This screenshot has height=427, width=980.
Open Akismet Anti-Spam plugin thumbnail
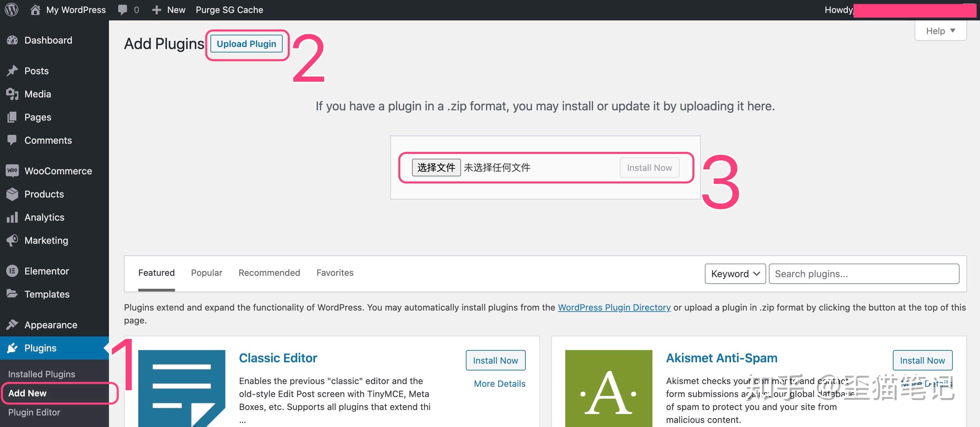tap(608, 388)
